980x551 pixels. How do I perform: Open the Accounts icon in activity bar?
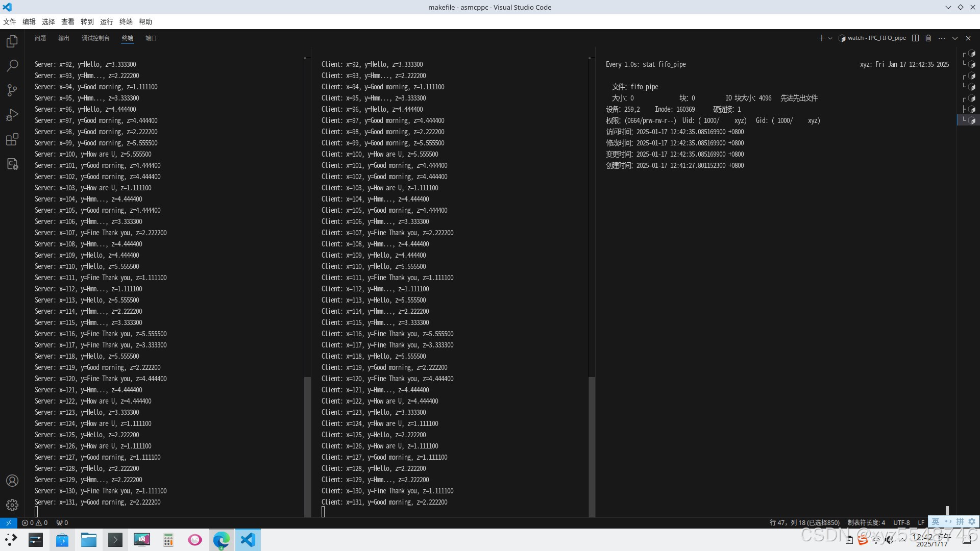pyautogui.click(x=12, y=481)
